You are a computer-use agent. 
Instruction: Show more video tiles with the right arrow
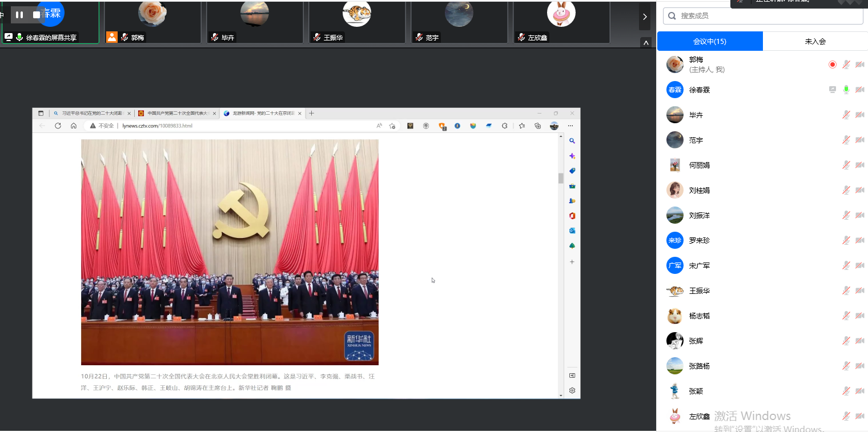coord(645,17)
